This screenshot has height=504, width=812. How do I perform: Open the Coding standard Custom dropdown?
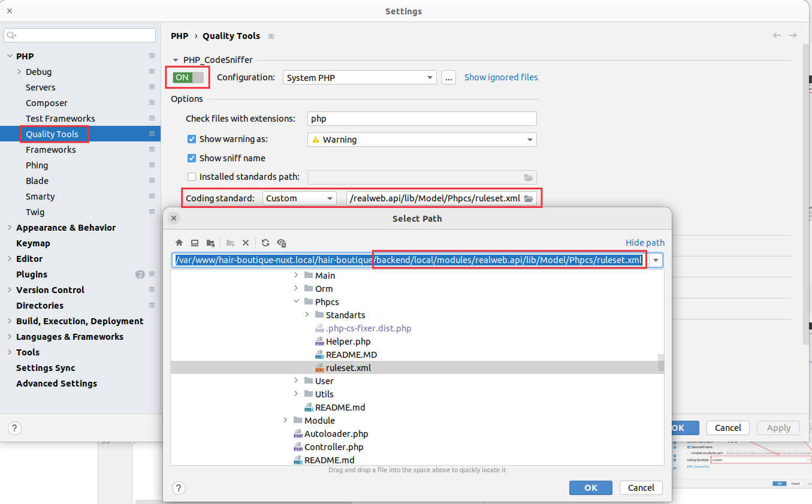click(x=299, y=198)
